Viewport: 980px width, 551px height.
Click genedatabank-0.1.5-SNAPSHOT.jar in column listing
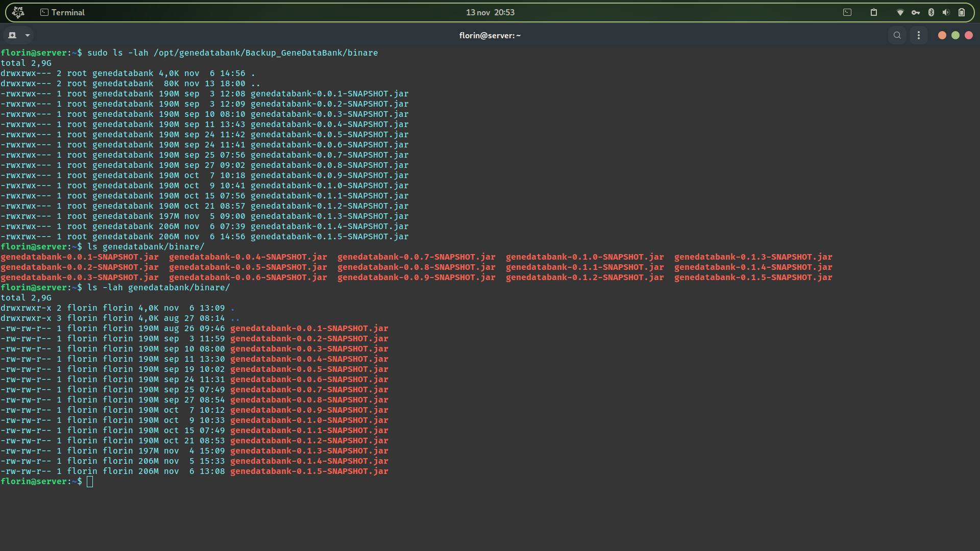point(753,278)
